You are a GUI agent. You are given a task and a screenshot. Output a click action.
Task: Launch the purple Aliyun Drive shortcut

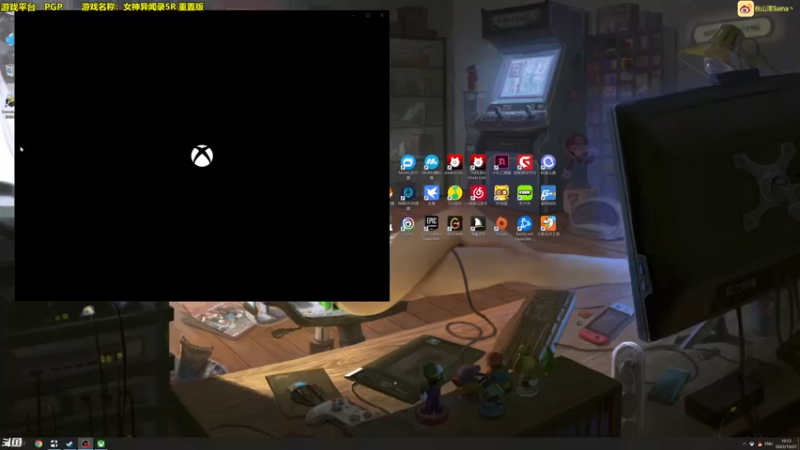point(548,162)
